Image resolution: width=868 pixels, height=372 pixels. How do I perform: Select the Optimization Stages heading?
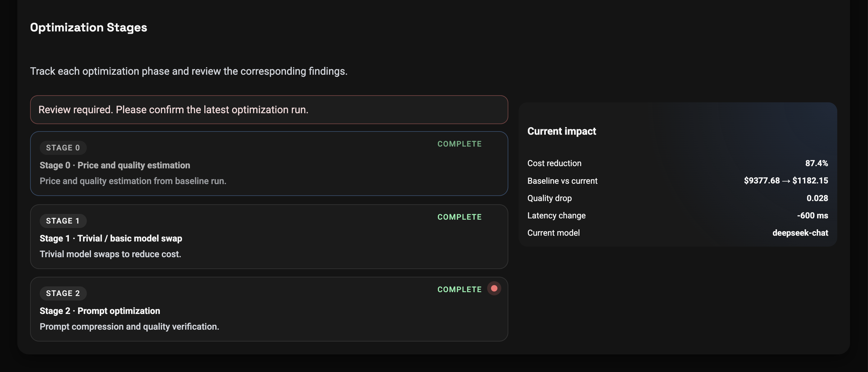(x=89, y=28)
